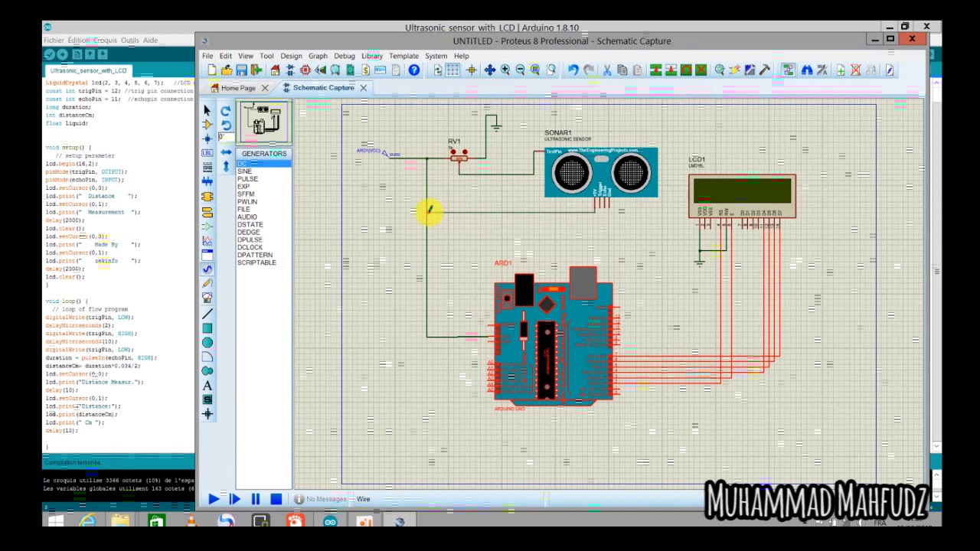Select PULSE generator in the list

[263, 179]
